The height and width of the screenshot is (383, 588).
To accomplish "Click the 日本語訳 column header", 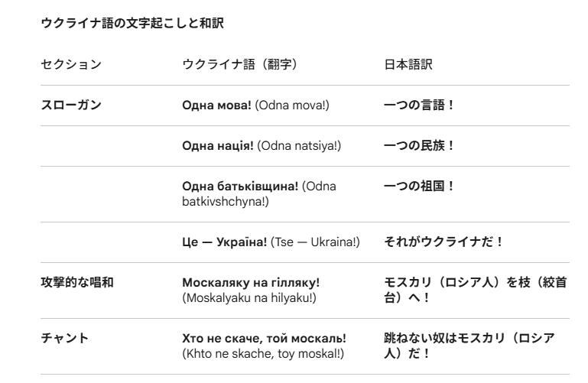I will pos(408,65).
